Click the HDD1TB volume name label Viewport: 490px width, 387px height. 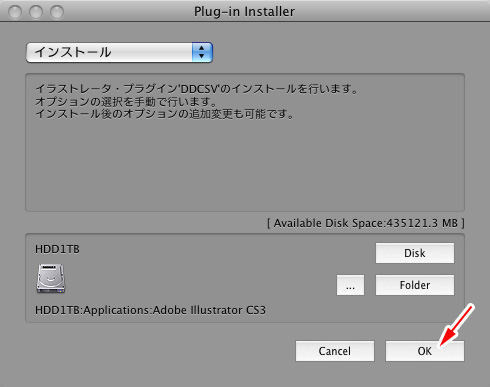pyautogui.click(x=57, y=249)
